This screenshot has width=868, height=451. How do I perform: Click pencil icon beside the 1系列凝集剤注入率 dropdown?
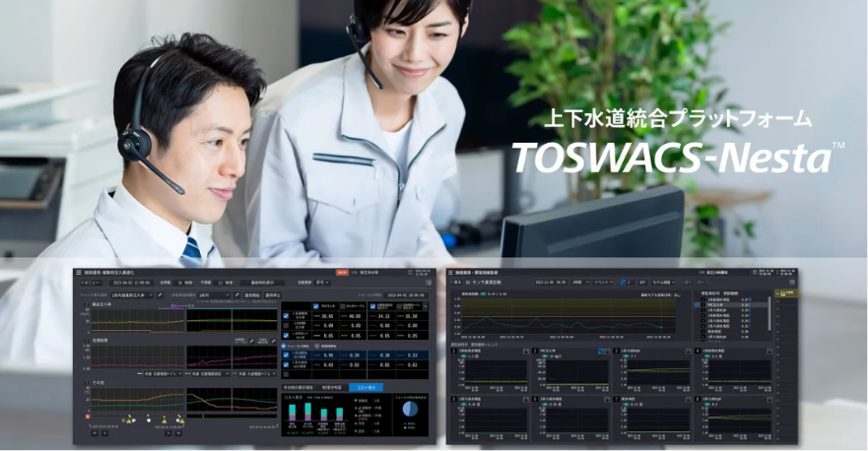160,295
